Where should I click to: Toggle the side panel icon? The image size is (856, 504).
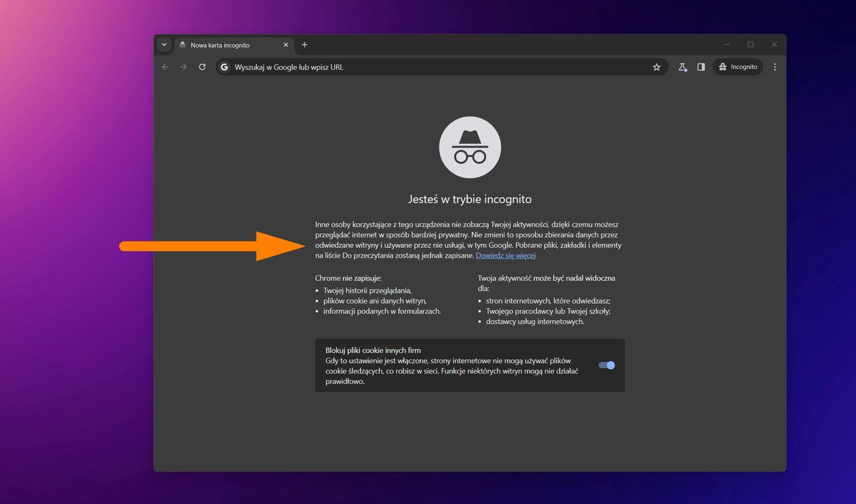(701, 67)
